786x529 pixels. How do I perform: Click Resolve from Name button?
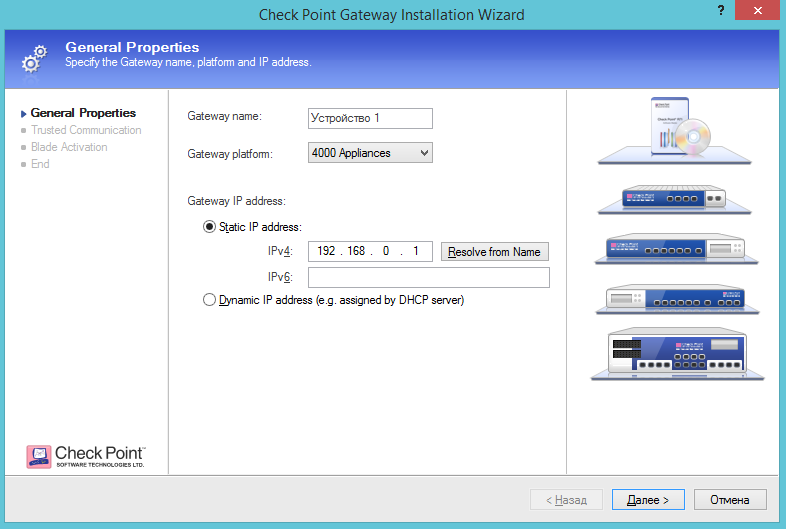[x=494, y=252]
